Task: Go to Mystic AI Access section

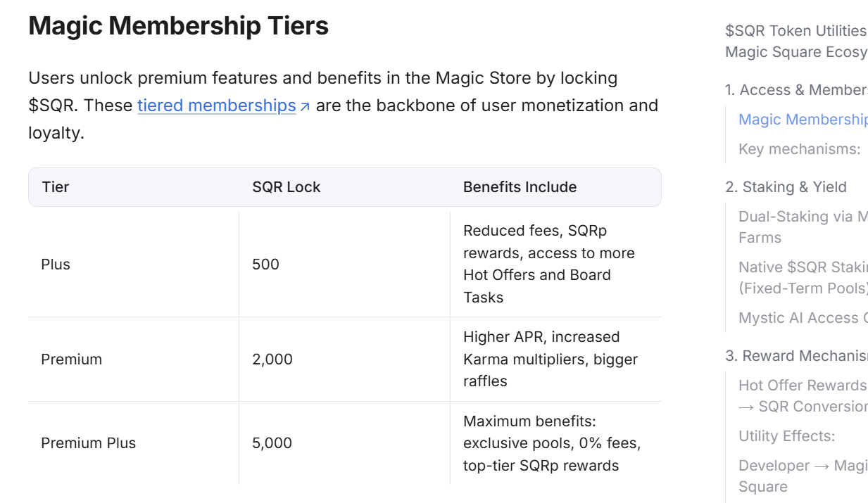Action: (x=803, y=318)
